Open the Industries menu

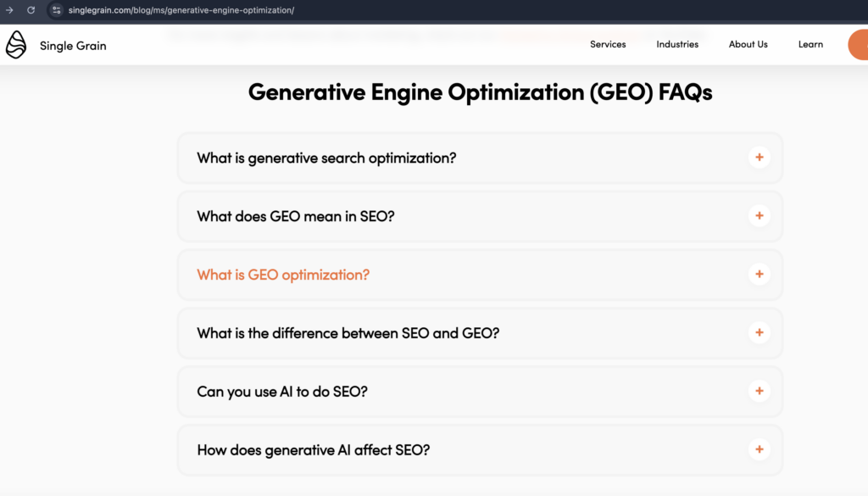[x=677, y=44]
